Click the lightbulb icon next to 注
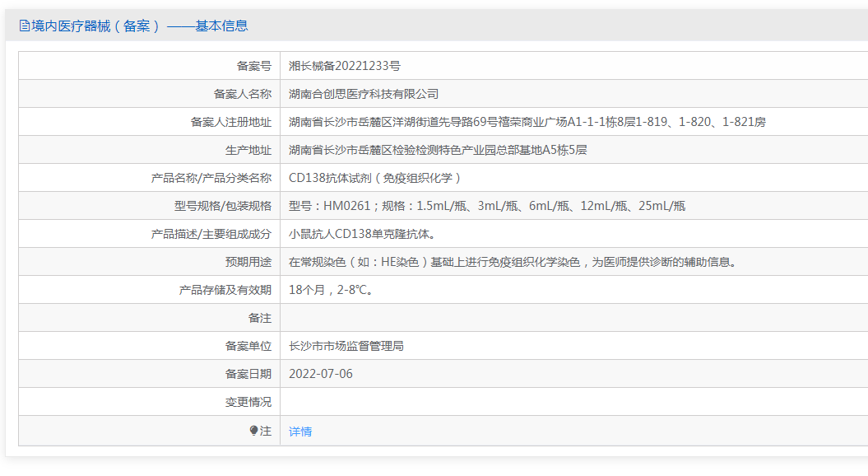The width and height of the screenshot is (868, 476). [253, 431]
